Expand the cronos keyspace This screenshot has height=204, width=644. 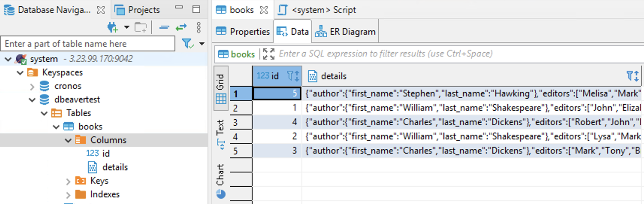click(32, 87)
